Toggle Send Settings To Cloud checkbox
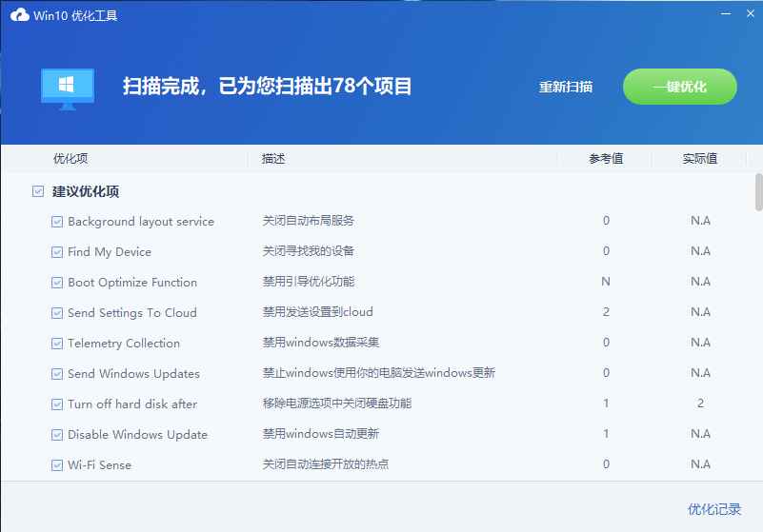Image resolution: width=763 pixels, height=532 pixels. tap(57, 313)
